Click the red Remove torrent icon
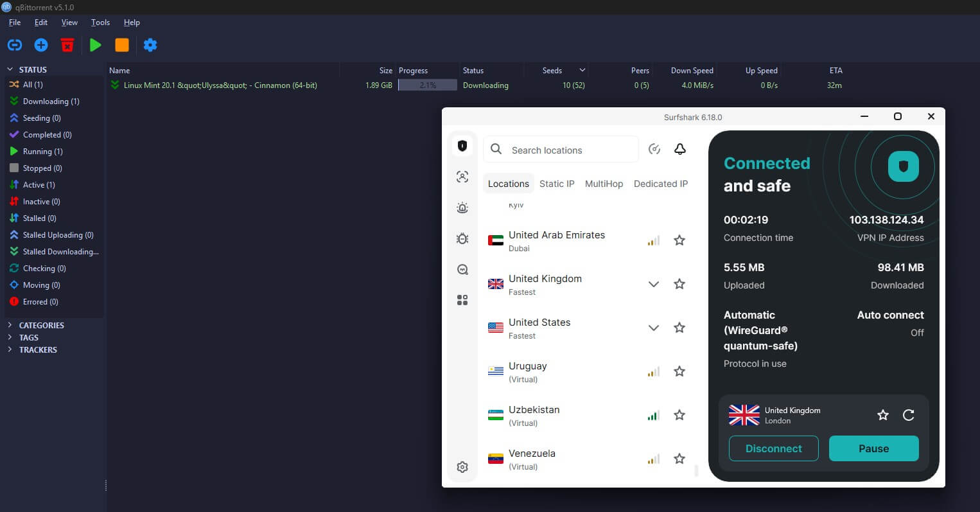This screenshot has width=980, height=512. 67,45
